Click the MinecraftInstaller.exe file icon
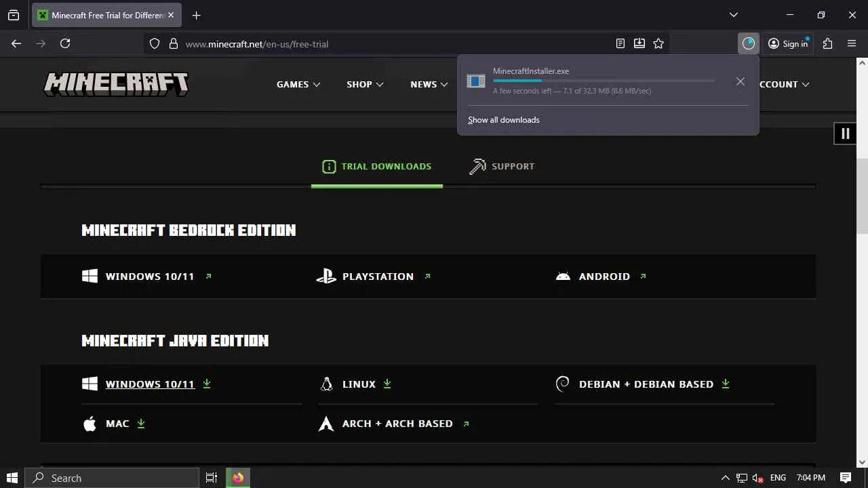The height and width of the screenshot is (488, 868). [x=476, y=81]
